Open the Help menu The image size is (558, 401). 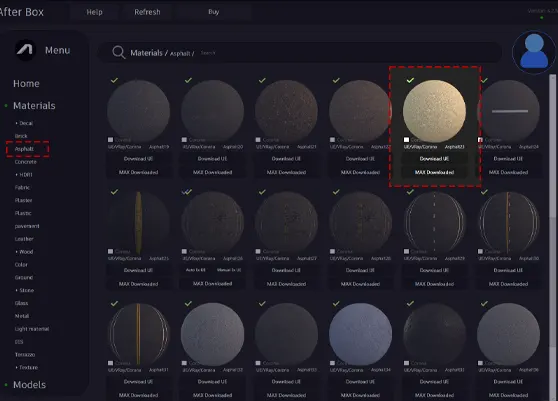click(94, 12)
